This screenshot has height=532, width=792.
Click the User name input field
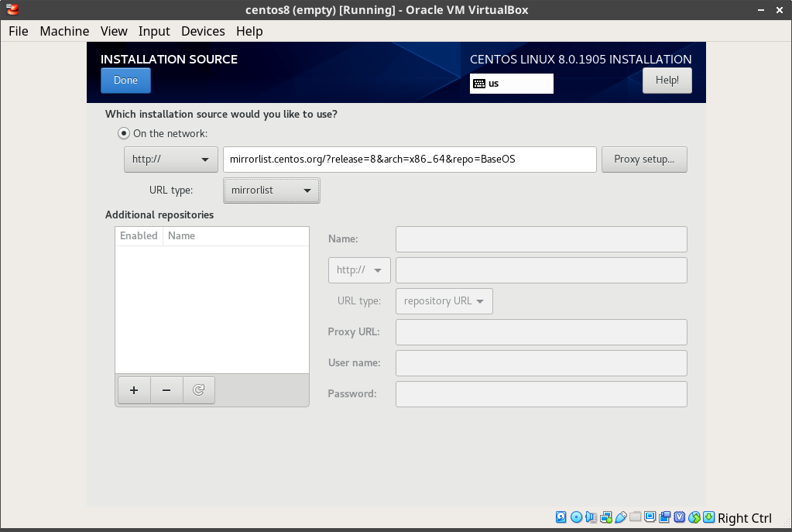(x=541, y=363)
